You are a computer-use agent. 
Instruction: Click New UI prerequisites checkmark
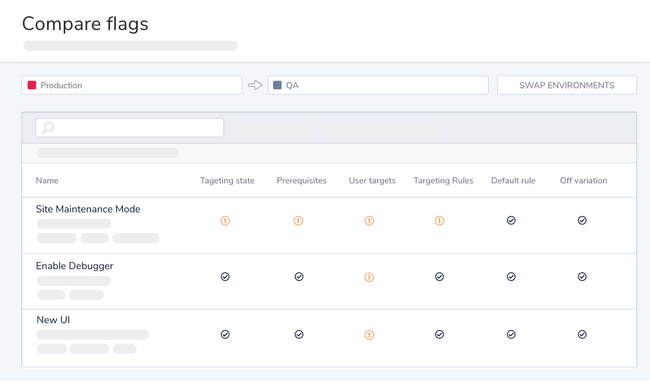pos(299,334)
